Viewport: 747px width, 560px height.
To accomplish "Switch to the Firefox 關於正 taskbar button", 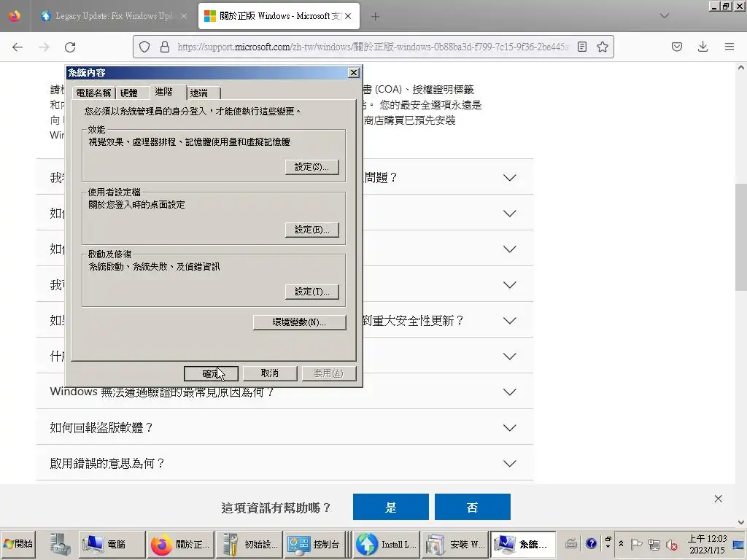I will (180, 544).
